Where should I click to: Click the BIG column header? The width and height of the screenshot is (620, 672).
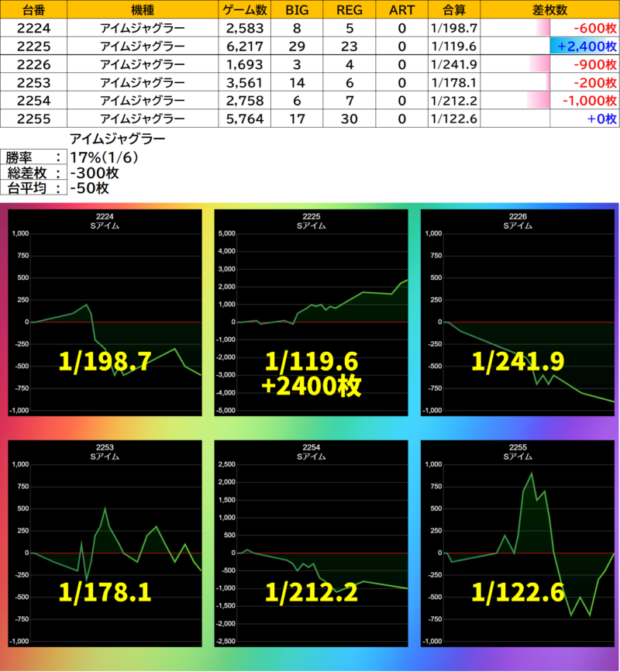click(x=297, y=9)
